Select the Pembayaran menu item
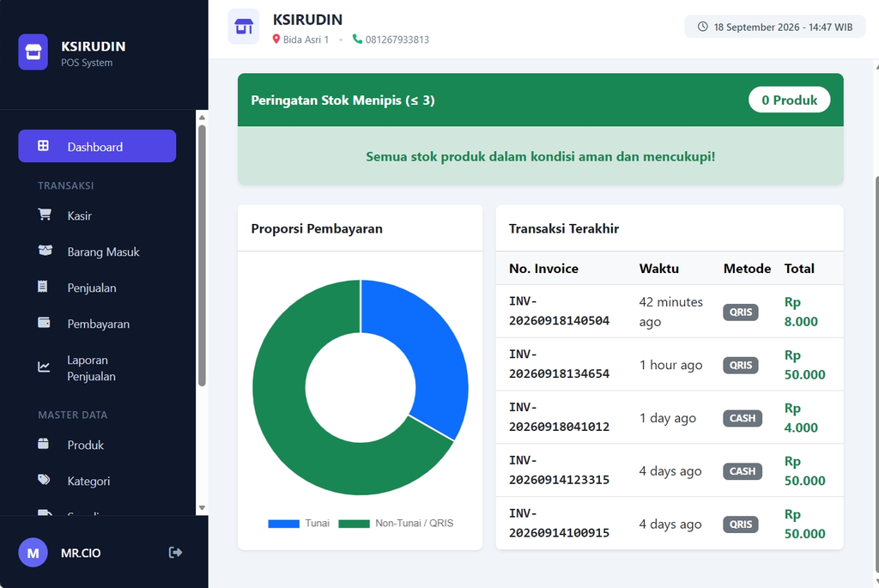 (97, 324)
